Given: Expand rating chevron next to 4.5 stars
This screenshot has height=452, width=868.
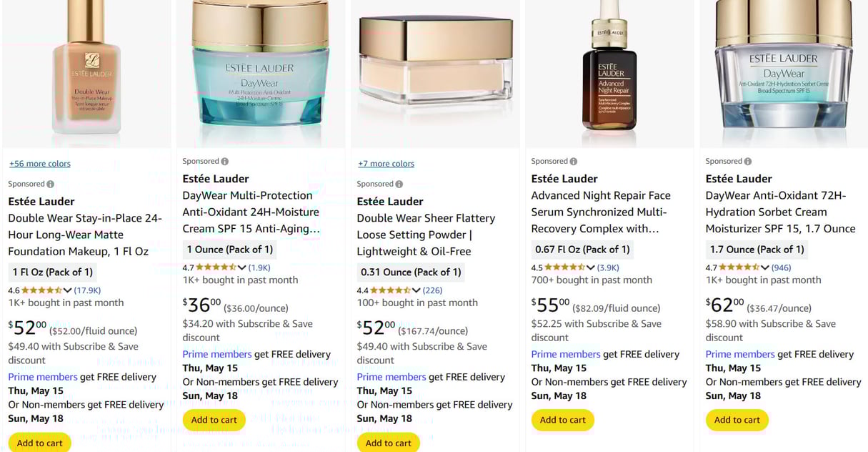Looking at the screenshot, I should click(x=591, y=267).
